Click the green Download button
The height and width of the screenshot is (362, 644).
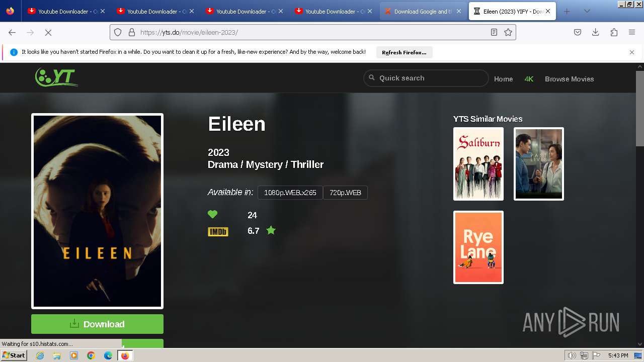[97, 324]
